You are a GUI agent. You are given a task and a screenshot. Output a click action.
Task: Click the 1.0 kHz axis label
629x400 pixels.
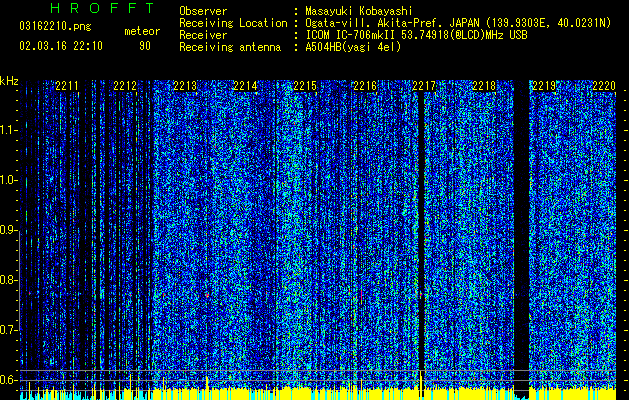[x=8, y=180]
